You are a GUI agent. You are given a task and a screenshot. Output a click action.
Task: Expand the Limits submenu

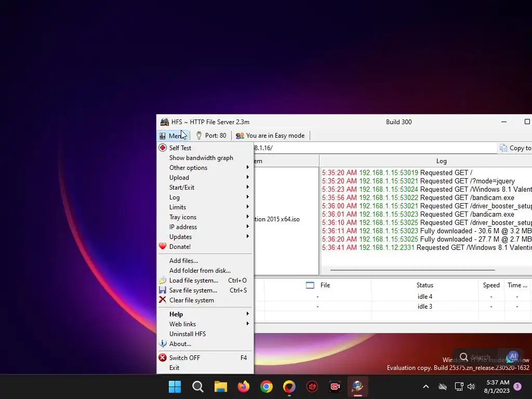click(x=205, y=207)
